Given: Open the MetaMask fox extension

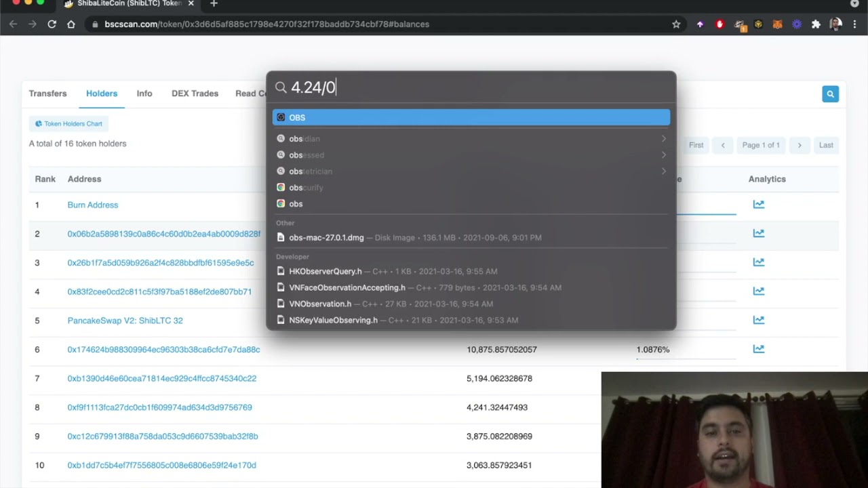Looking at the screenshot, I should 778,24.
